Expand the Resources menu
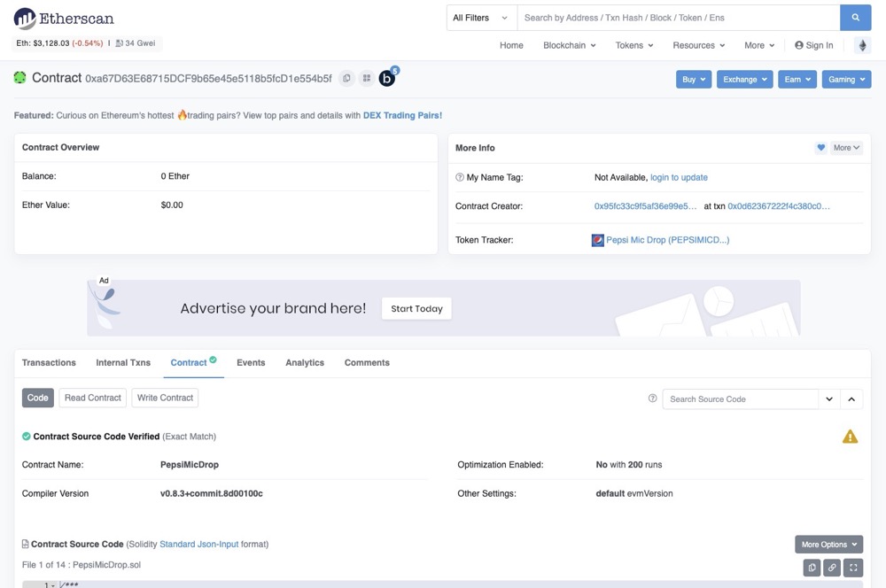 tap(699, 45)
